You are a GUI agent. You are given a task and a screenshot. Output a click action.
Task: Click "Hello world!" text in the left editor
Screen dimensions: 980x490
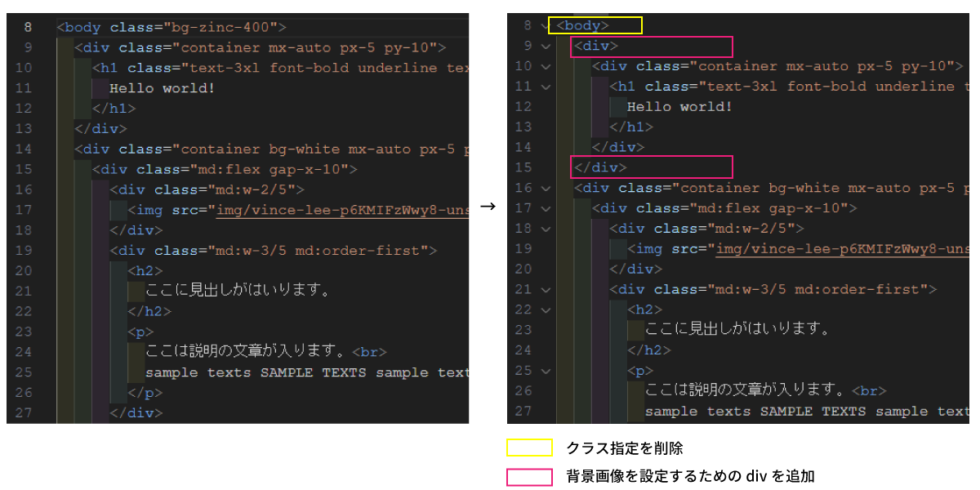[x=162, y=88]
